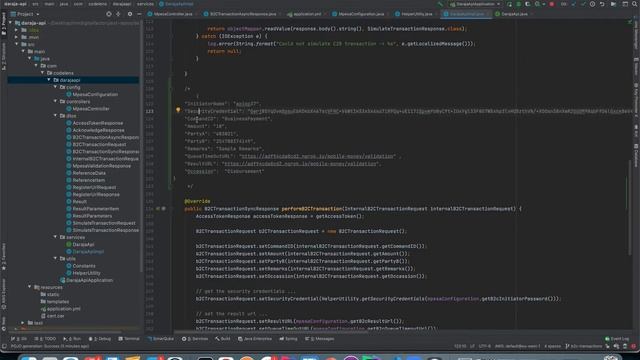Open the Debug tool window at the bottom

pos(100,339)
